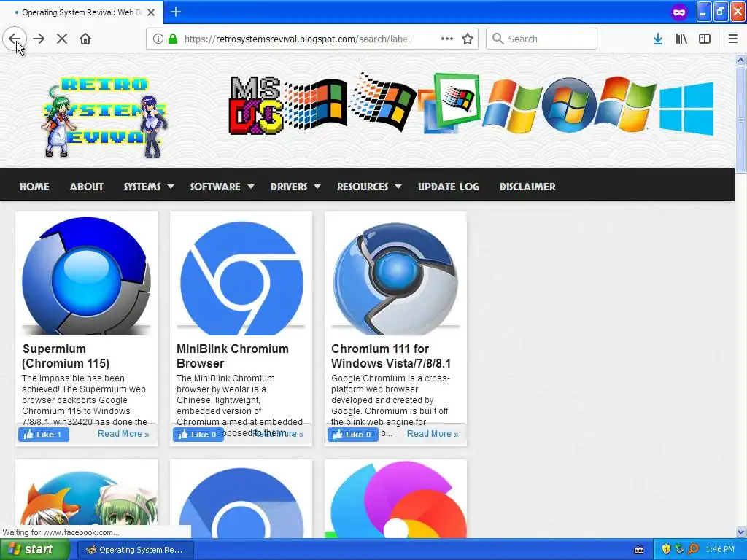Viewport: 747px width, 560px height.
Task: Click the forward navigation arrow
Action: [x=39, y=39]
